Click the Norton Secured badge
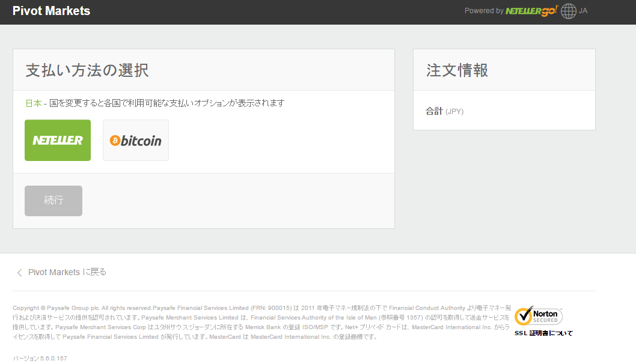Screen dimensions: 636x364 [x=538, y=316]
